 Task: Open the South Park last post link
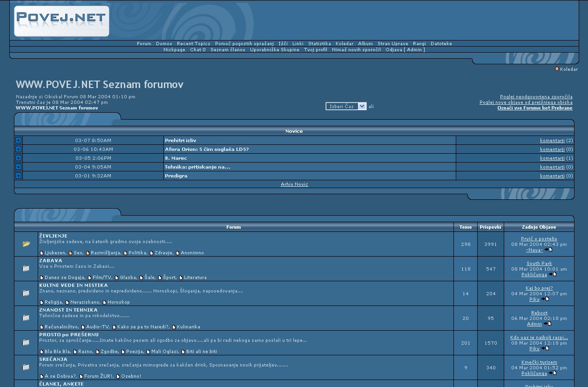point(539,264)
